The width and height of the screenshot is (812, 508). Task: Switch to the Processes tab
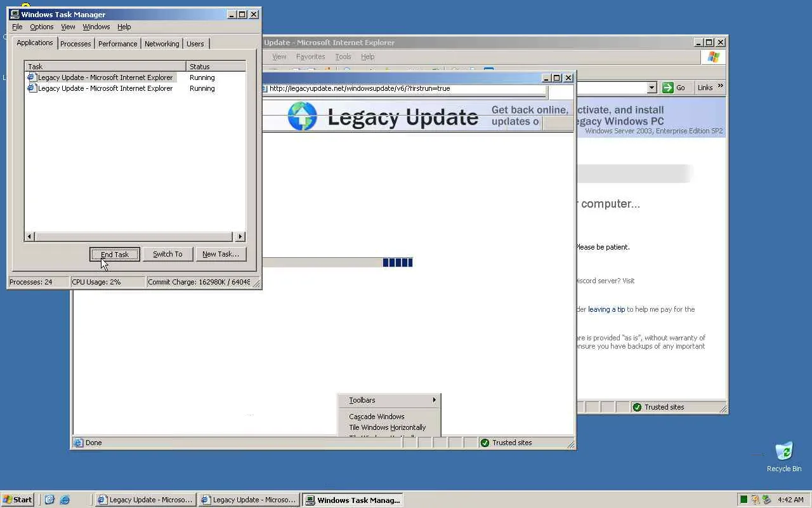[x=75, y=44]
